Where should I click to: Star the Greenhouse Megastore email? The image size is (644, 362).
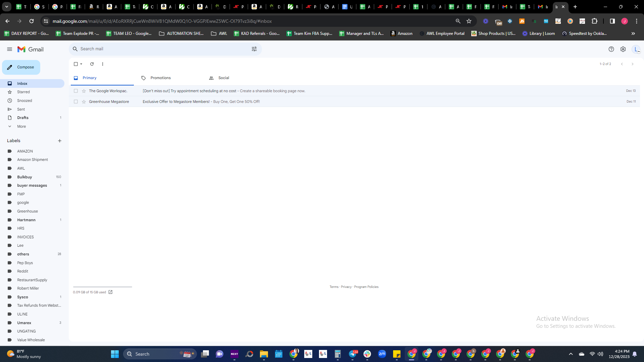coord(84,102)
